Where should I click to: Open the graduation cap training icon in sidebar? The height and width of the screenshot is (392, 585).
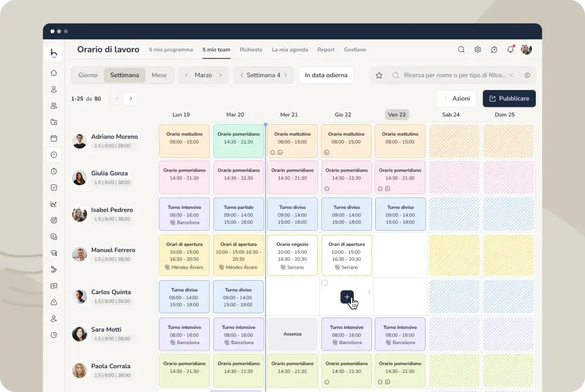(54, 253)
